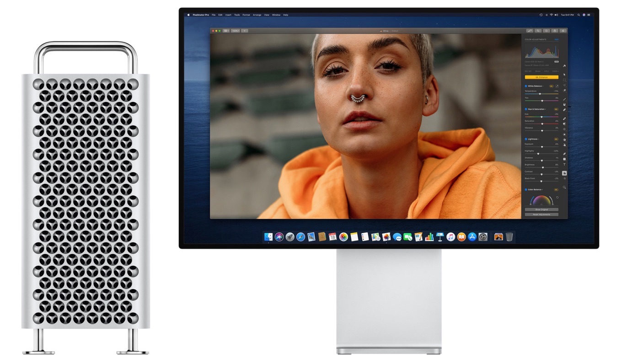Click the Color Balance reset arrow icon
622x364 pixels.
[557, 198]
